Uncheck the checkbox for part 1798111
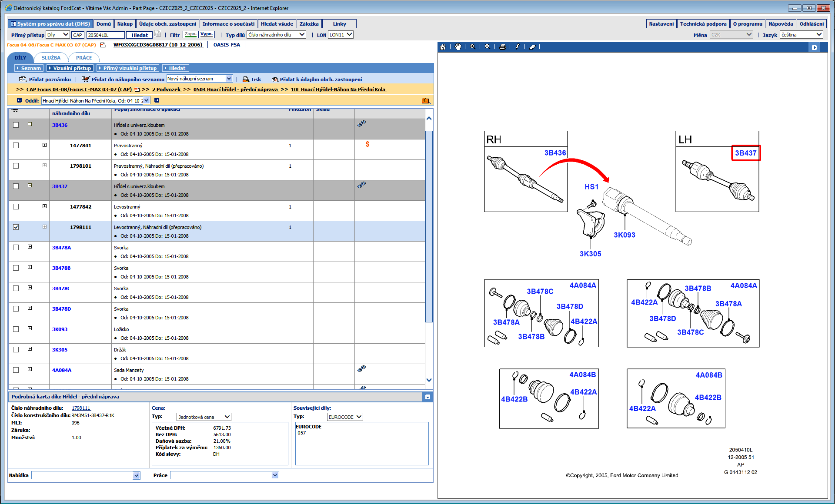 [16, 227]
